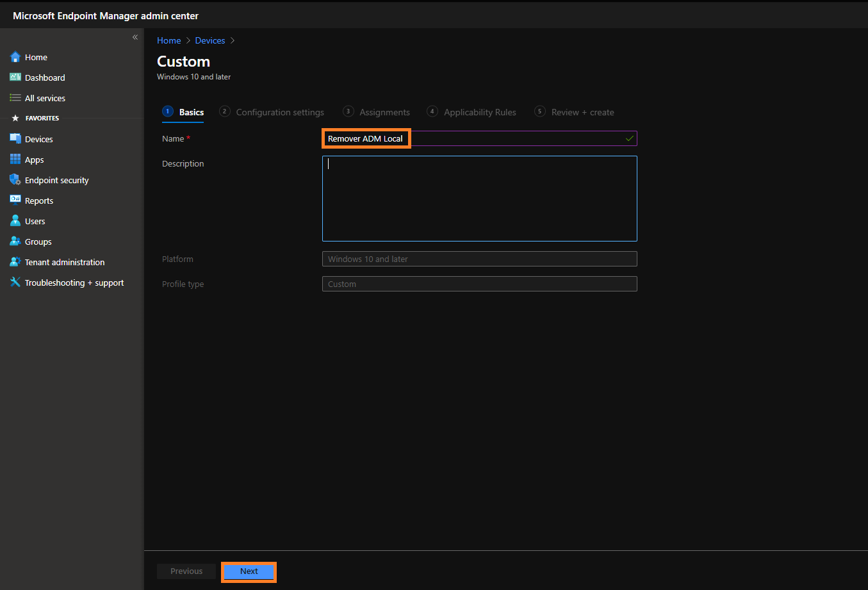Viewport: 868px width, 590px height.
Task: Click the Tenant administration icon
Action: 15,262
